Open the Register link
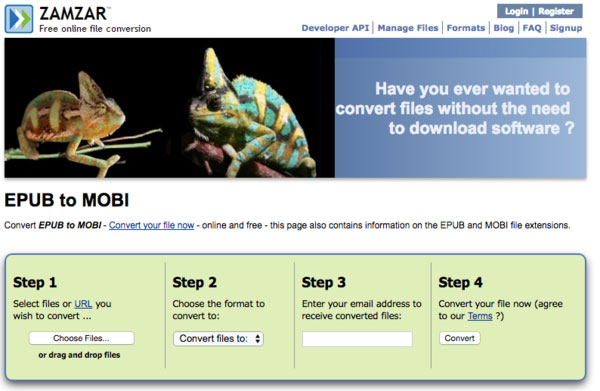Viewport: 600px width, 391px height. pos(556,11)
